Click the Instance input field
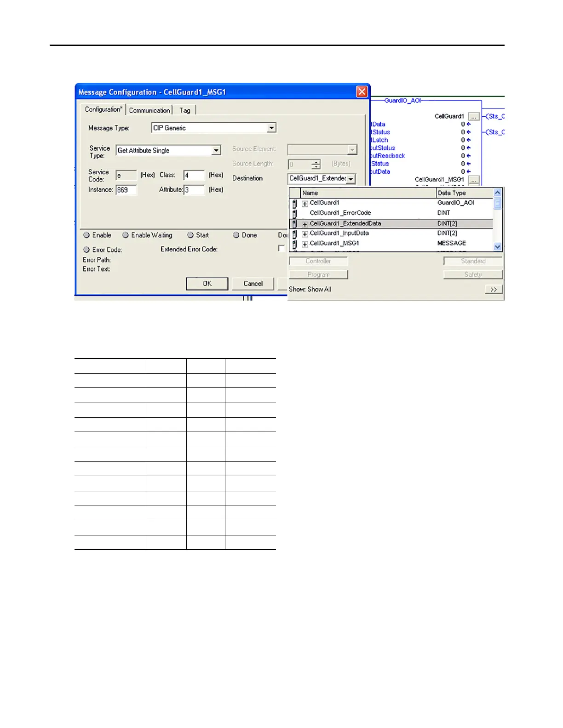563x728 pixels. (x=126, y=190)
